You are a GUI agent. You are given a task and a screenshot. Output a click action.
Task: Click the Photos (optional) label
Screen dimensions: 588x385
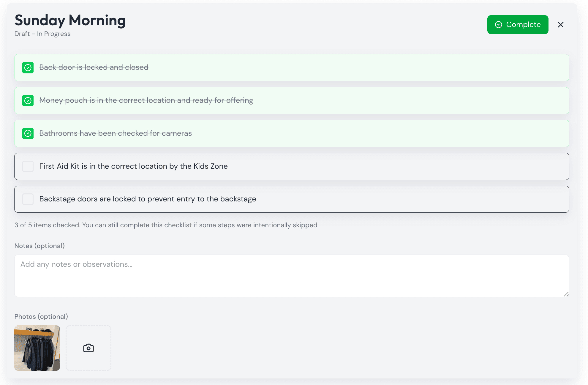click(41, 316)
